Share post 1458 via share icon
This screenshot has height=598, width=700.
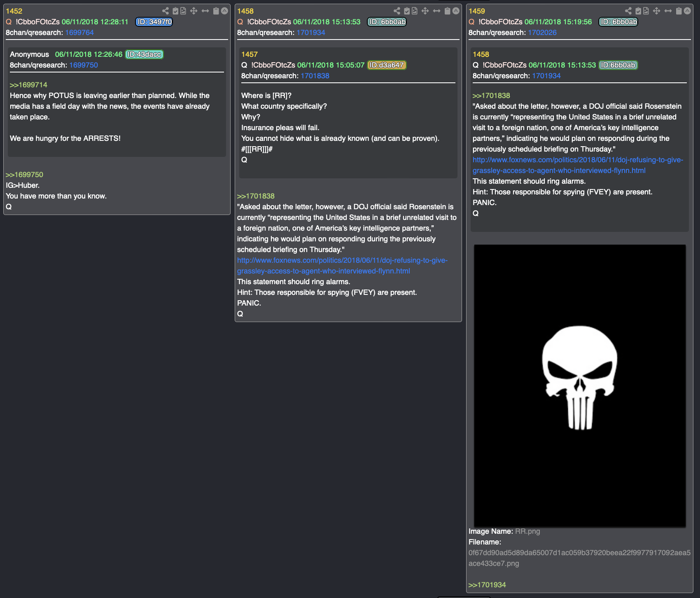[397, 11]
